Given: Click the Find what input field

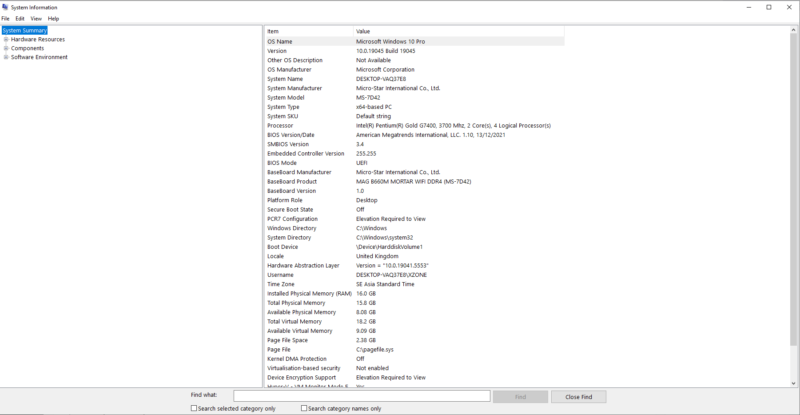Looking at the screenshot, I should pyautogui.click(x=362, y=396).
